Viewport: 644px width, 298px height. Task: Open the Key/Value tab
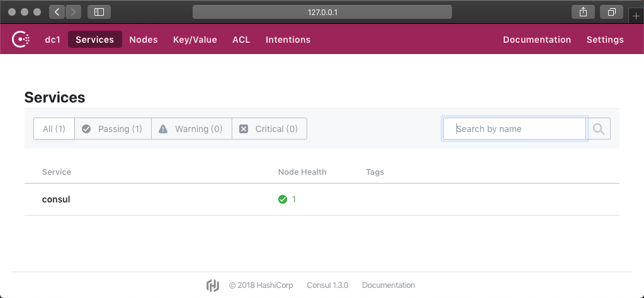point(195,40)
